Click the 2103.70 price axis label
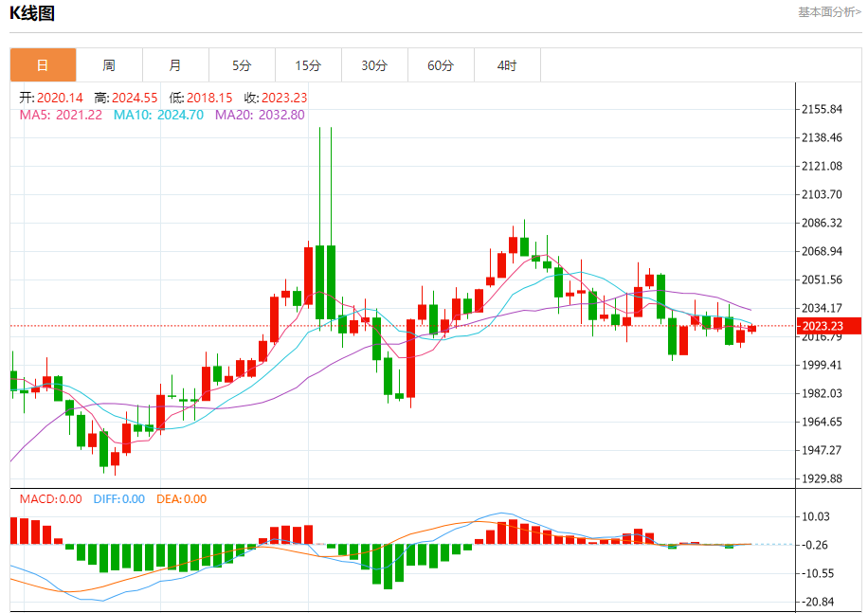 tap(823, 194)
